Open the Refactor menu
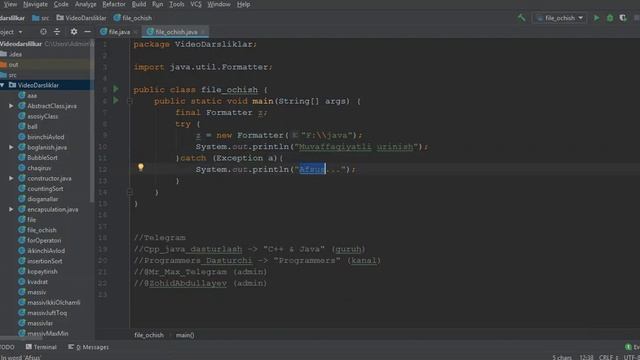 coord(114,4)
